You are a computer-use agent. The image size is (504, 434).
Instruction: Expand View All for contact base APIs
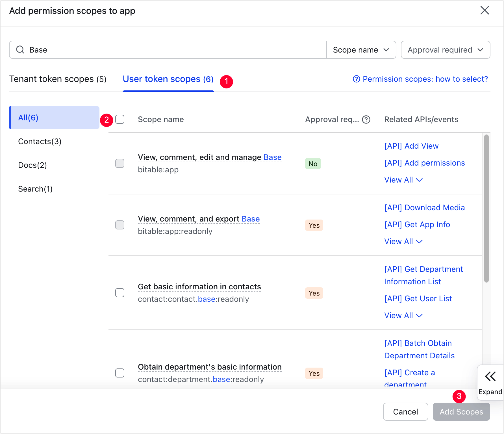403,315
